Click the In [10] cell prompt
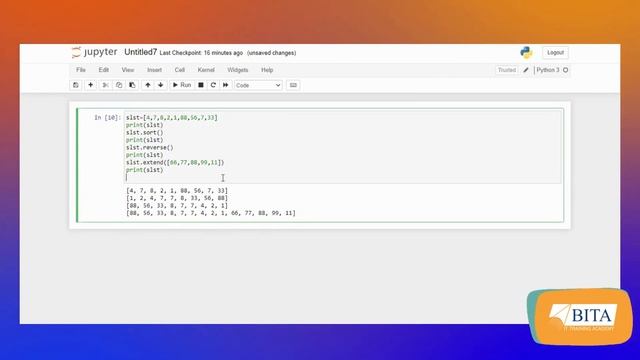Image resolution: width=640 pixels, height=360 pixels. (x=107, y=118)
